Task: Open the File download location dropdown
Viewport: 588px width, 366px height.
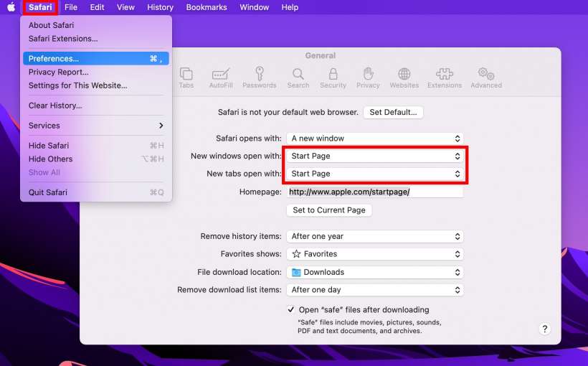Action: [x=375, y=272]
